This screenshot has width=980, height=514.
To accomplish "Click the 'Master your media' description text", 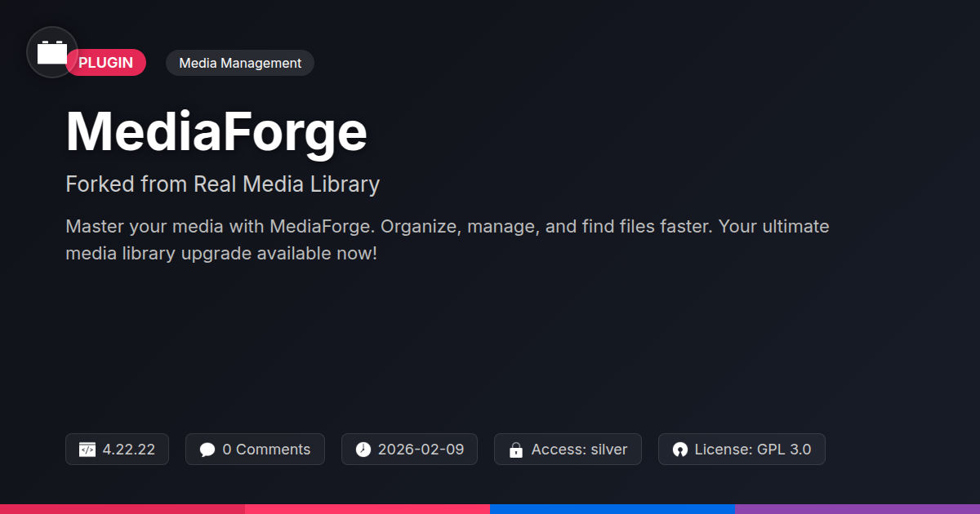I will pyautogui.click(x=448, y=240).
